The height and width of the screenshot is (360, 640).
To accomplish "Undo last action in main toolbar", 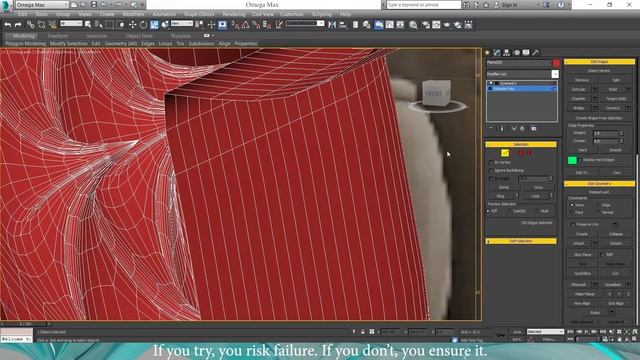I will click(7, 25).
